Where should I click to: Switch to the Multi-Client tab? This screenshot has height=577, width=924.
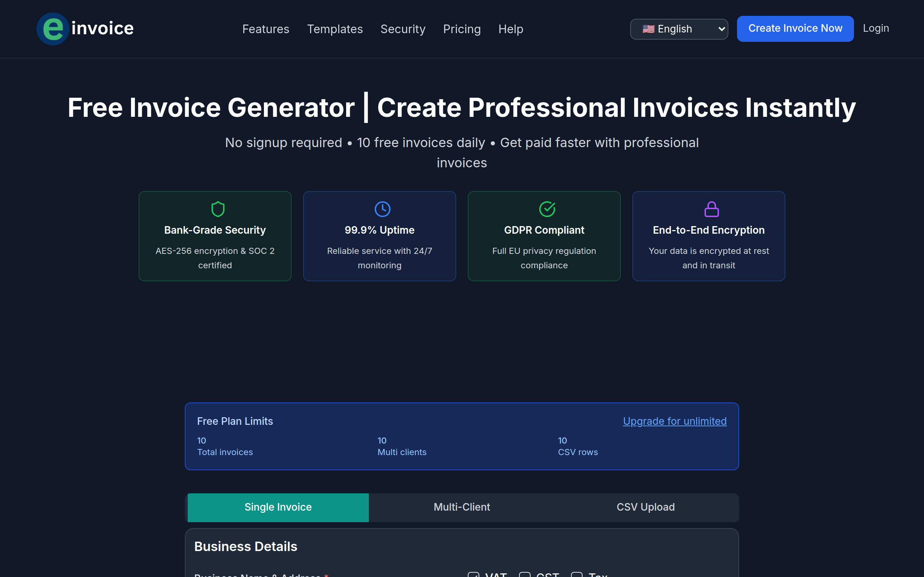[462, 507]
